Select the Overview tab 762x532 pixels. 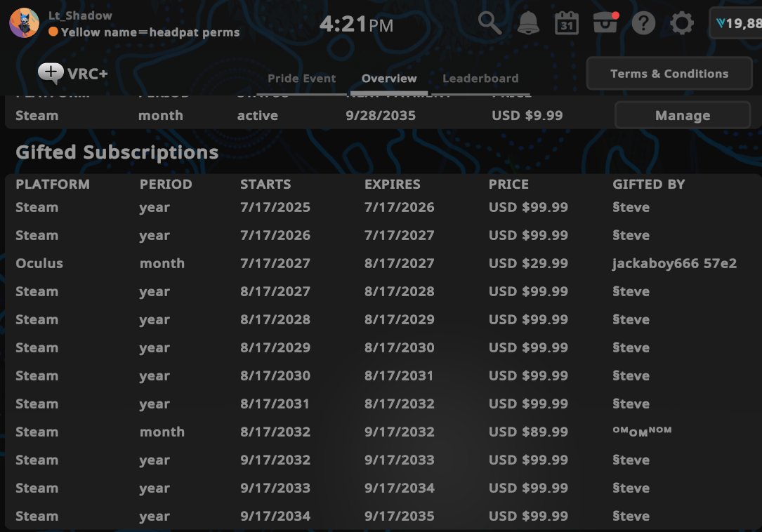click(389, 78)
